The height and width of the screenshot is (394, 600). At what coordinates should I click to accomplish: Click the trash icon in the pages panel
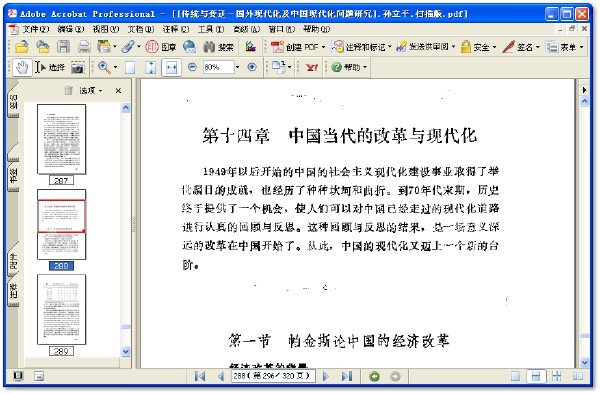(x=68, y=90)
